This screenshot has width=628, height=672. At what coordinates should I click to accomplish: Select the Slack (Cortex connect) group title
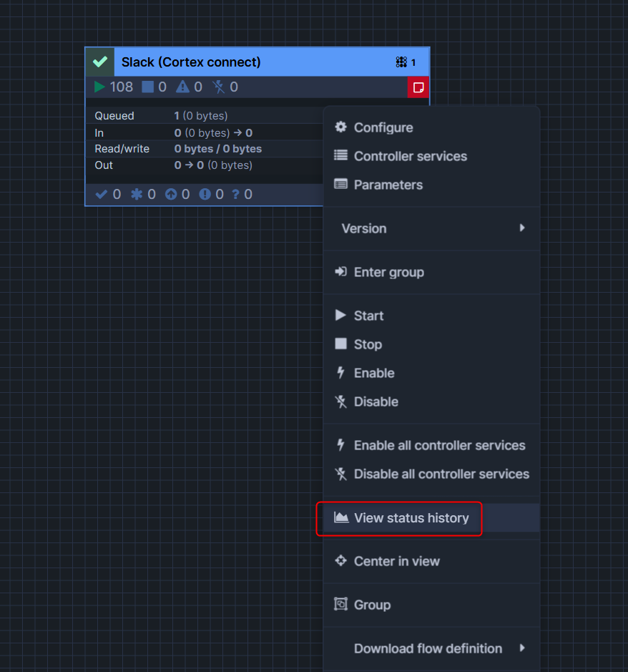[x=191, y=62]
